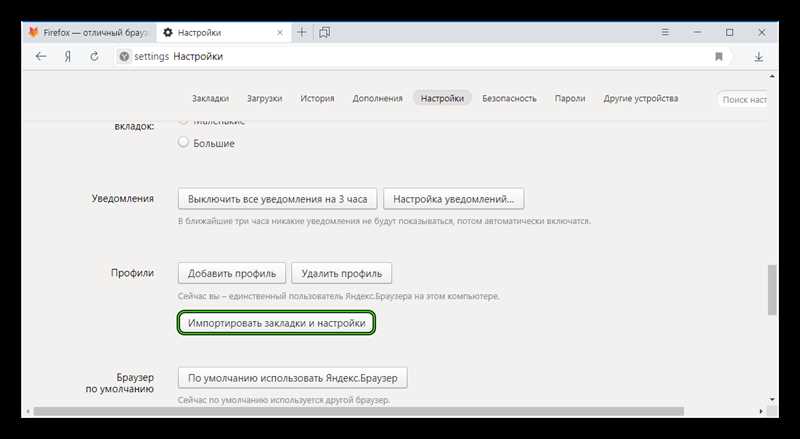Open Yandex home via the Я icon
The width and height of the screenshot is (800, 439).
click(x=67, y=57)
